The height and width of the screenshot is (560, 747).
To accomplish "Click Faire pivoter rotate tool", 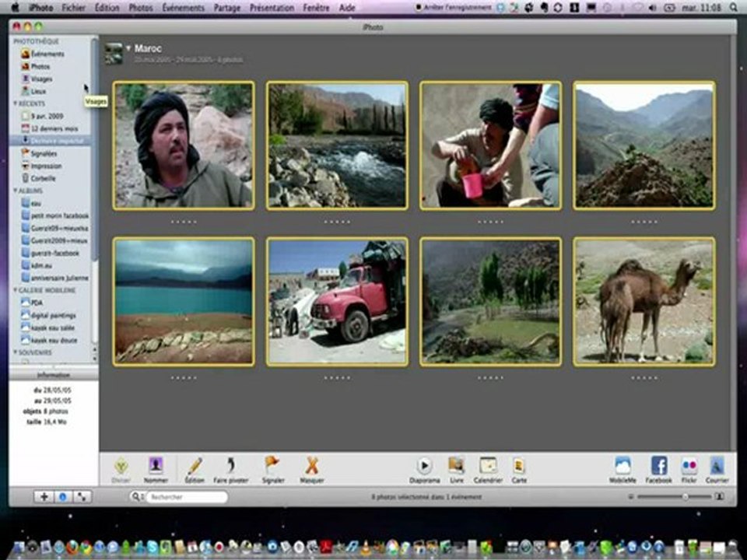I will click(231, 470).
